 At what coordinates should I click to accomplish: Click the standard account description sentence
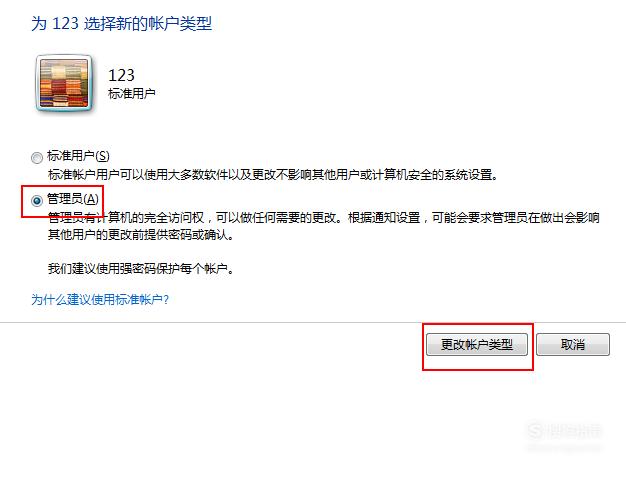tap(273, 175)
